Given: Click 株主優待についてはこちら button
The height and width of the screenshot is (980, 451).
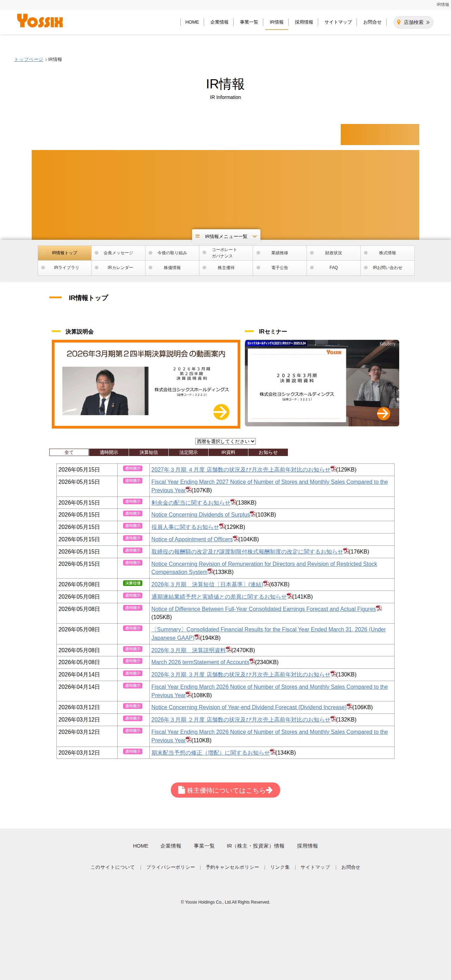Looking at the screenshot, I should (225, 790).
